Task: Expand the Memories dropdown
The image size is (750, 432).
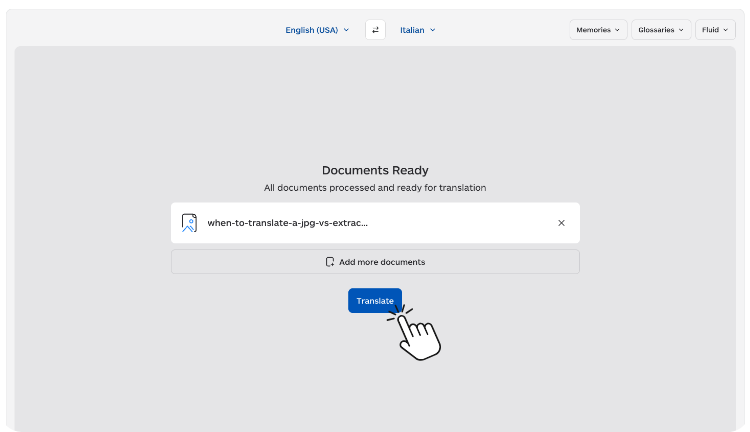Action: (598, 30)
